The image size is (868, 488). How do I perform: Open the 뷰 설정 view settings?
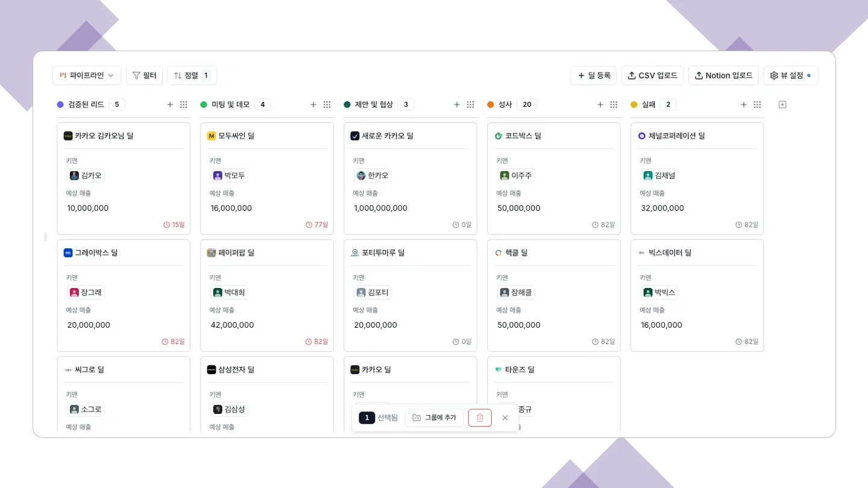pos(791,75)
